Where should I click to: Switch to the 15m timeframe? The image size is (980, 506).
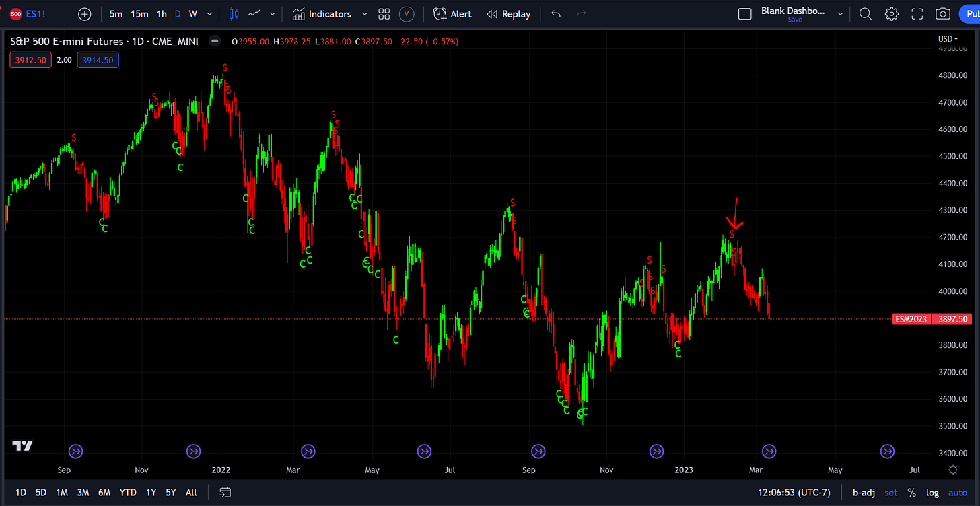(x=139, y=13)
